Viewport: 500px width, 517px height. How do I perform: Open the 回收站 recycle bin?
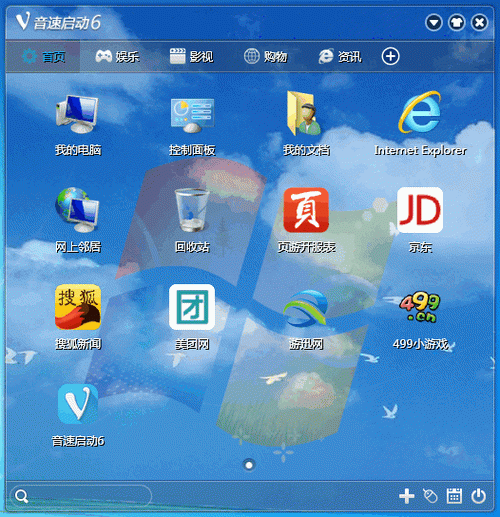click(192, 210)
